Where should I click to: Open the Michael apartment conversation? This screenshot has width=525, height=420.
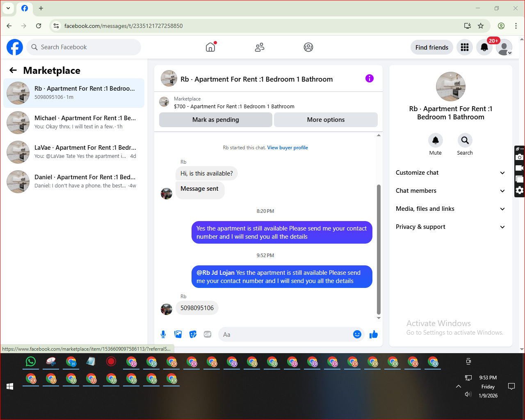(x=74, y=123)
